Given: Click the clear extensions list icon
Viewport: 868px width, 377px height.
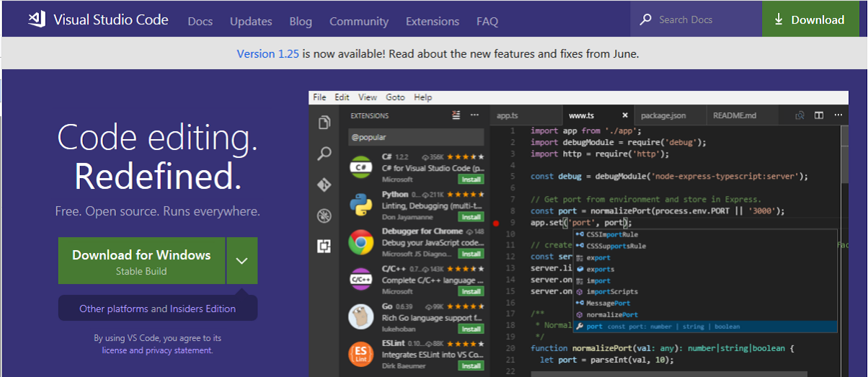Looking at the screenshot, I should point(456,115).
